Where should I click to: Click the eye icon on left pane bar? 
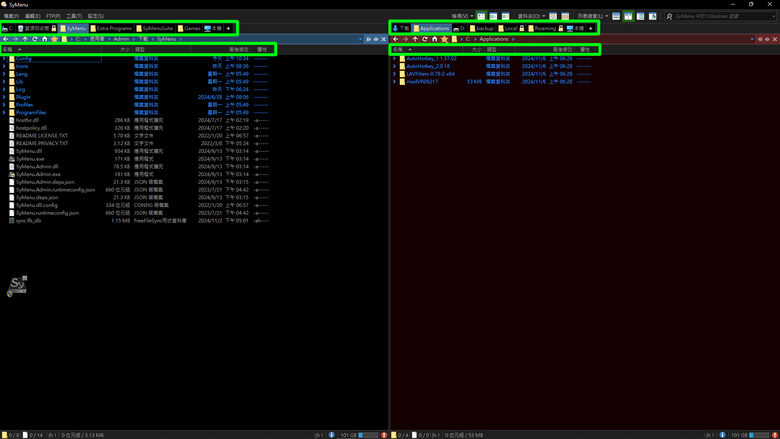376,39
